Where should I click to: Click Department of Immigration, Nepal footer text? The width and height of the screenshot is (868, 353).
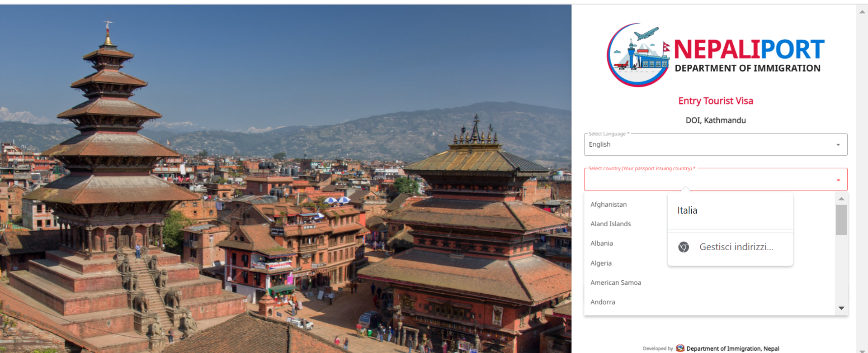pyautogui.click(x=733, y=348)
